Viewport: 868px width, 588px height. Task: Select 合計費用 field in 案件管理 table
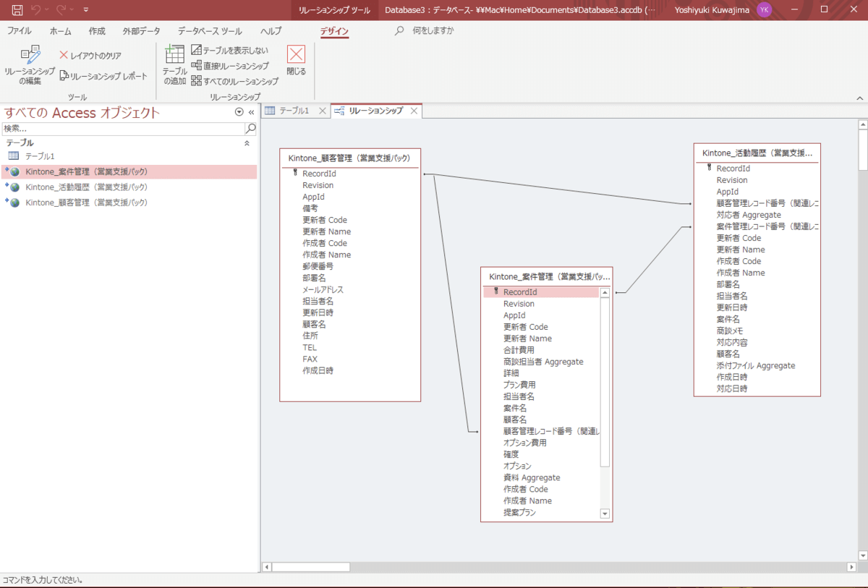point(519,350)
